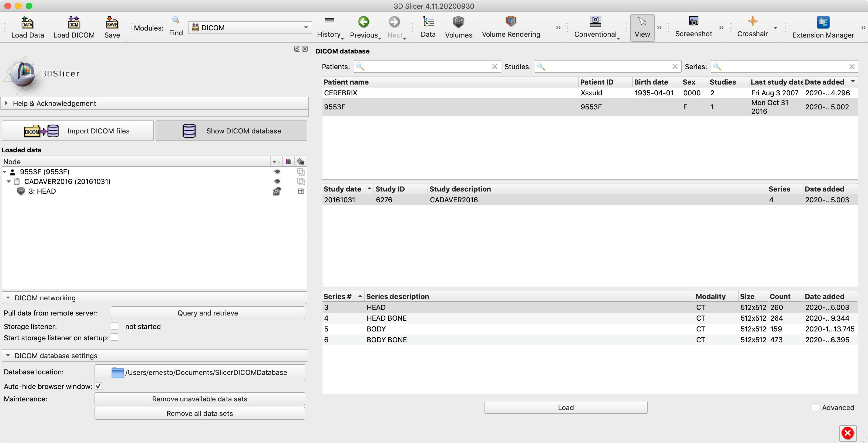This screenshot has height=443, width=868.
Task: Click Remove all data sets
Action: click(x=200, y=413)
